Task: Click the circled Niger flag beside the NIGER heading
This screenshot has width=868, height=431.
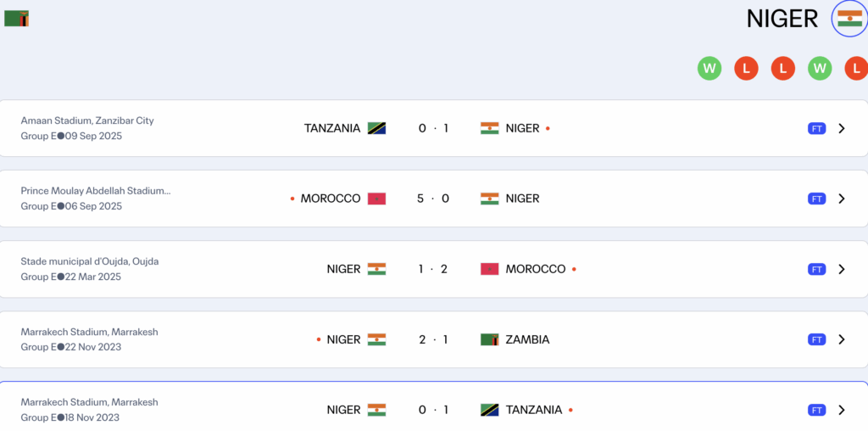Action: click(x=849, y=19)
